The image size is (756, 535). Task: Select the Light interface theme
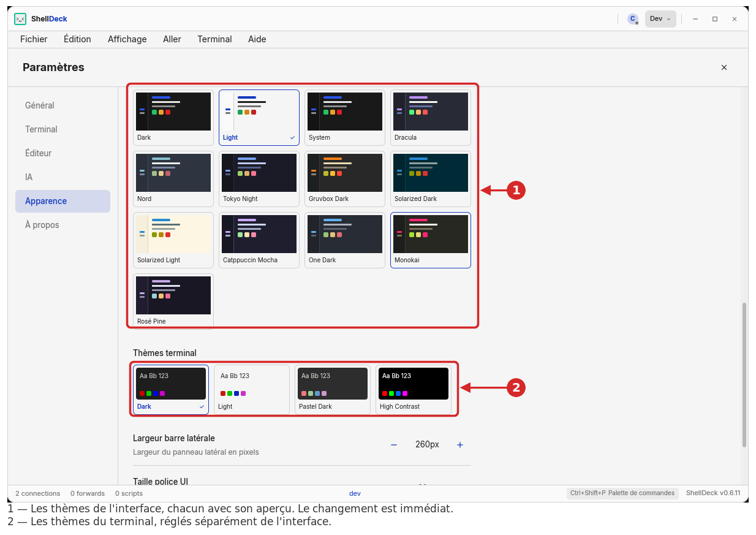pos(259,118)
